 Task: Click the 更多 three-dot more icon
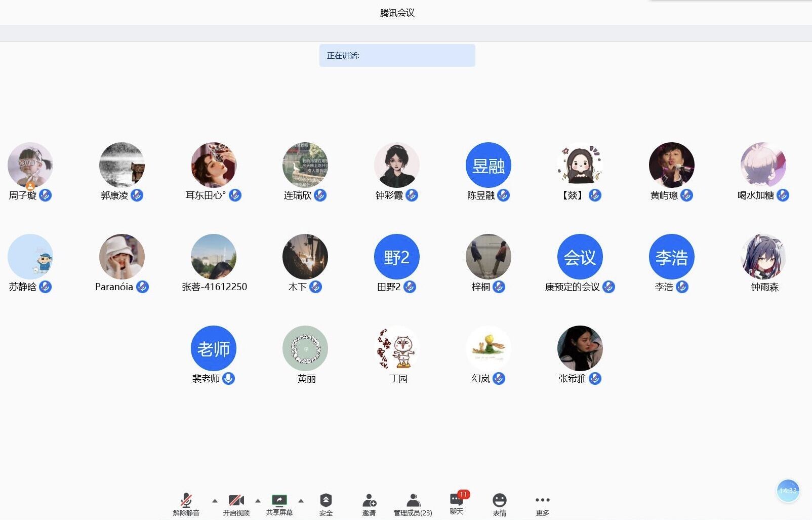(542, 500)
